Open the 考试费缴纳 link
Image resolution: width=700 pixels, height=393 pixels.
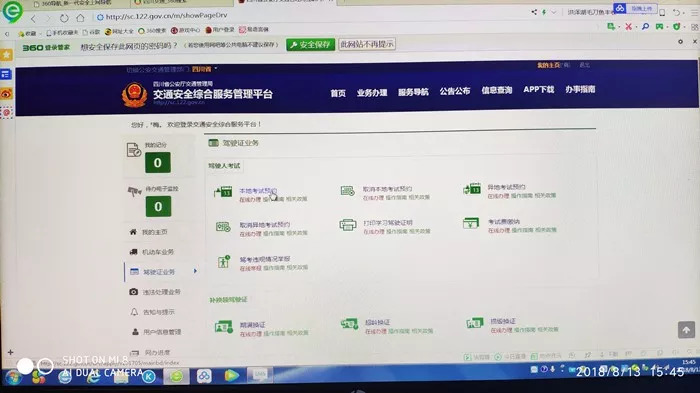click(x=503, y=222)
